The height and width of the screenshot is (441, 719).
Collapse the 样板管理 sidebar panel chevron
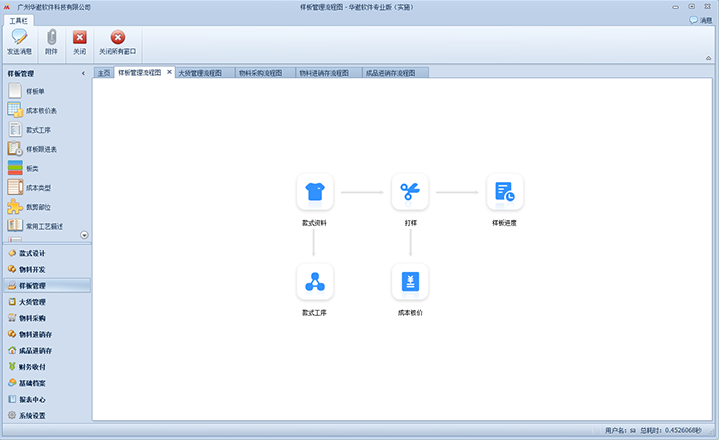[83, 73]
